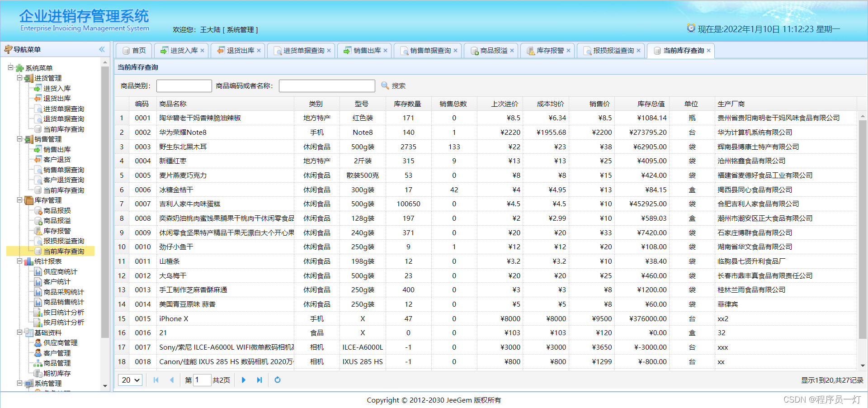Close the 报损报溢查询 tab
The image size is (868, 408).
[638, 51]
